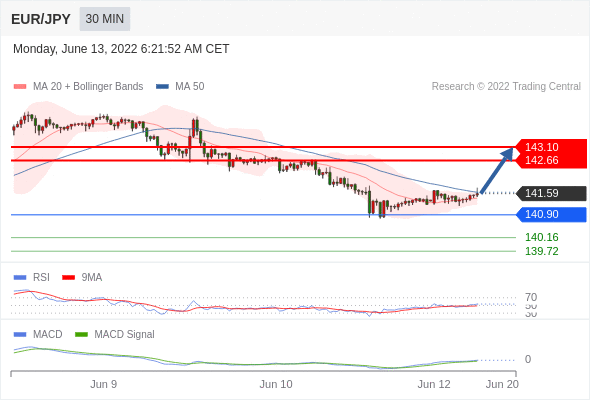Click the EUR/JPY pair title

pyautogui.click(x=41, y=19)
